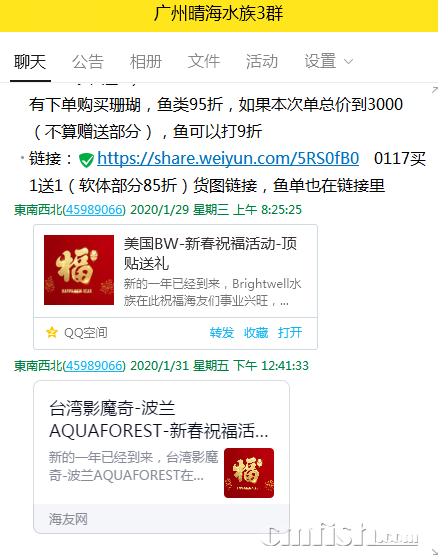Click 打开 on the BW card
438x557 pixels.
(290, 333)
